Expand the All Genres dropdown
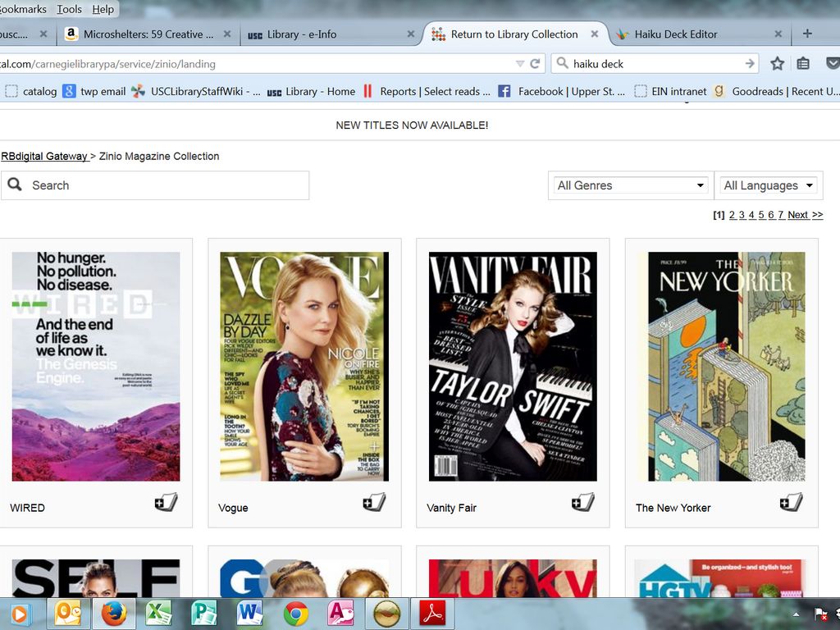 tap(629, 185)
